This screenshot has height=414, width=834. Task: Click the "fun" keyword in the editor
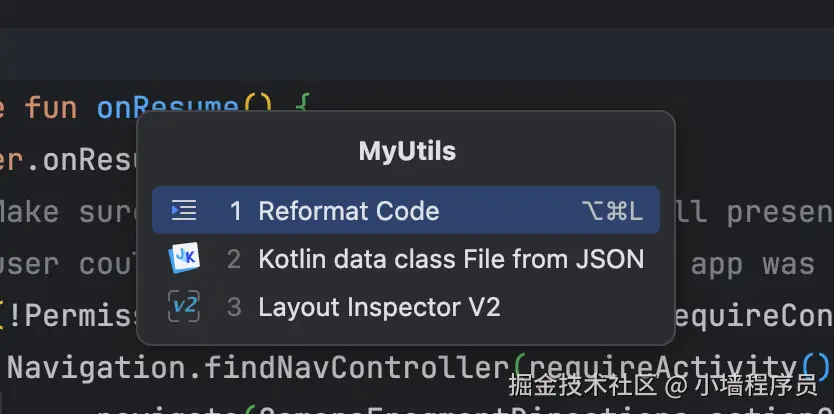pyautogui.click(x=51, y=108)
